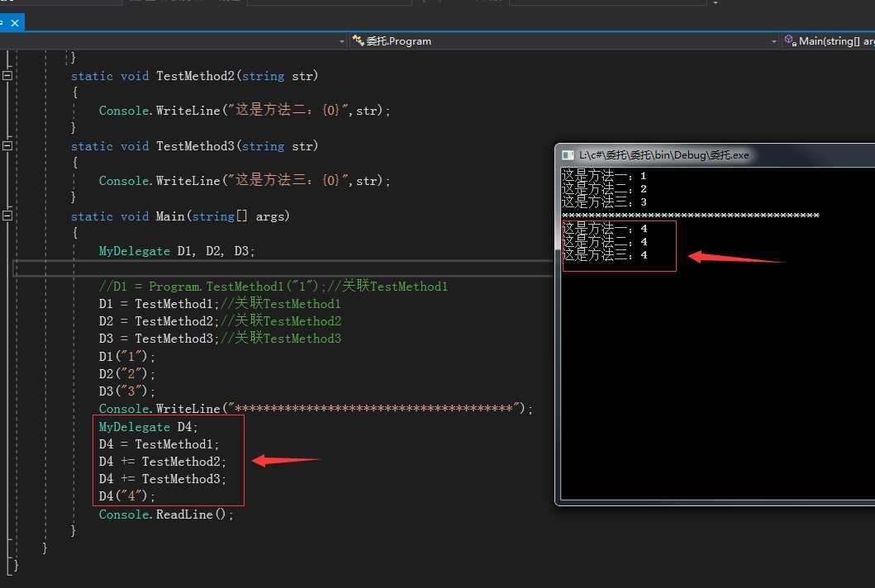Click the TestMethod2(string str) declaration line
Viewport: 875px width, 588px height.
pos(194,76)
